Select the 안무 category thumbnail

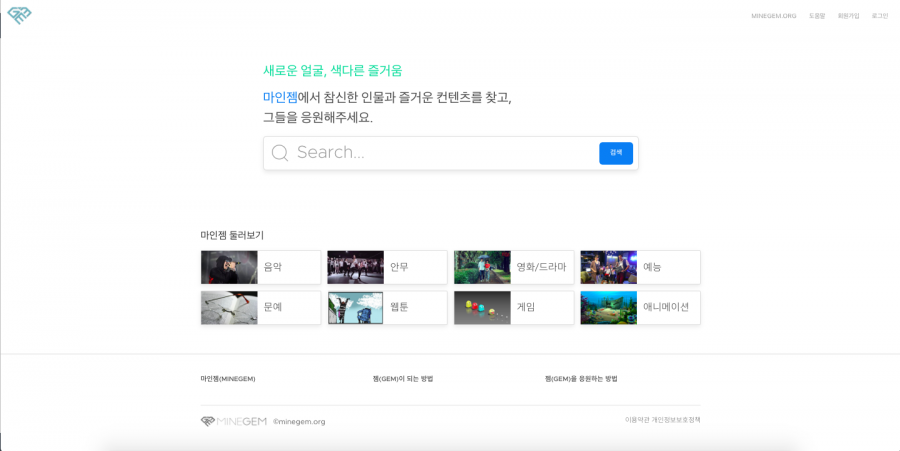(355, 267)
